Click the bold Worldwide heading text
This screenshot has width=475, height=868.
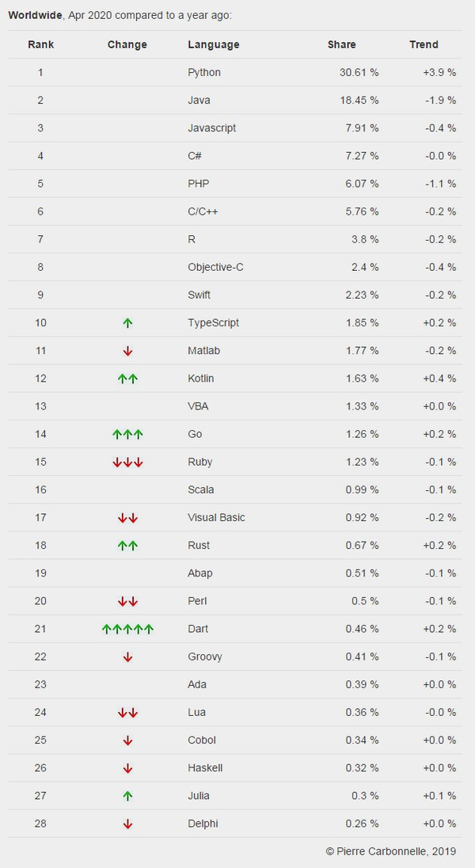click(35, 15)
